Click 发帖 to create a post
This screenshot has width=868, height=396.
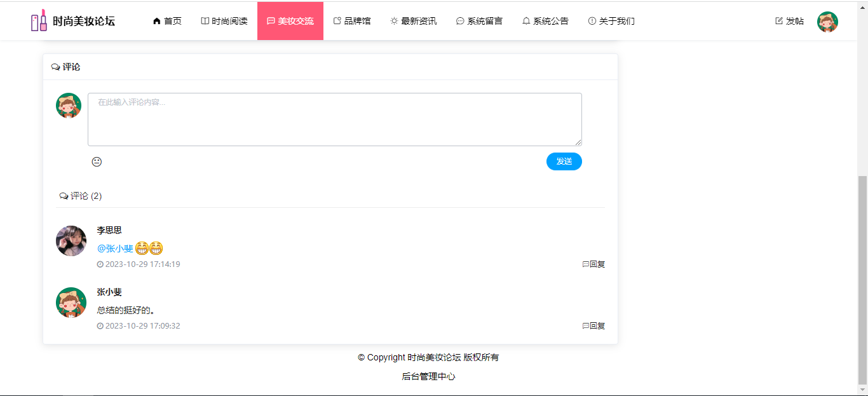click(x=790, y=21)
